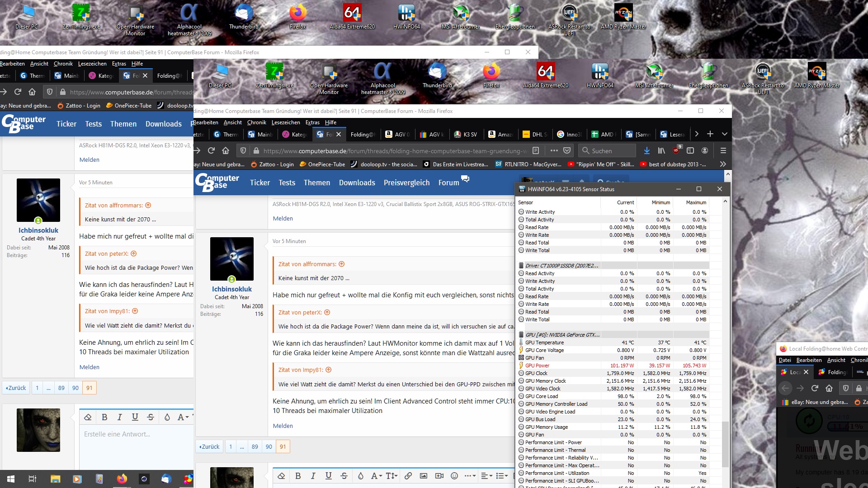The image size is (868, 488).
Task: Open the font size dropdown in editor
Action: [x=392, y=476]
